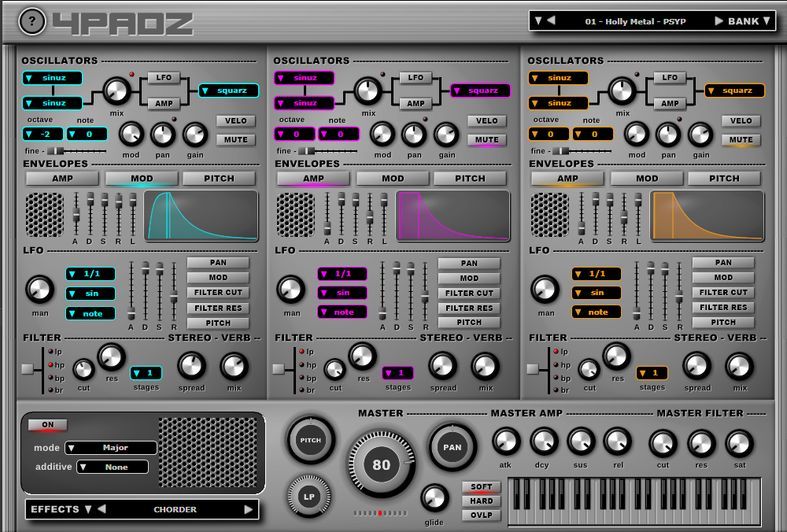Open second pad's note dropdown
This screenshot has height=532, width=787.
coord(338,134)
